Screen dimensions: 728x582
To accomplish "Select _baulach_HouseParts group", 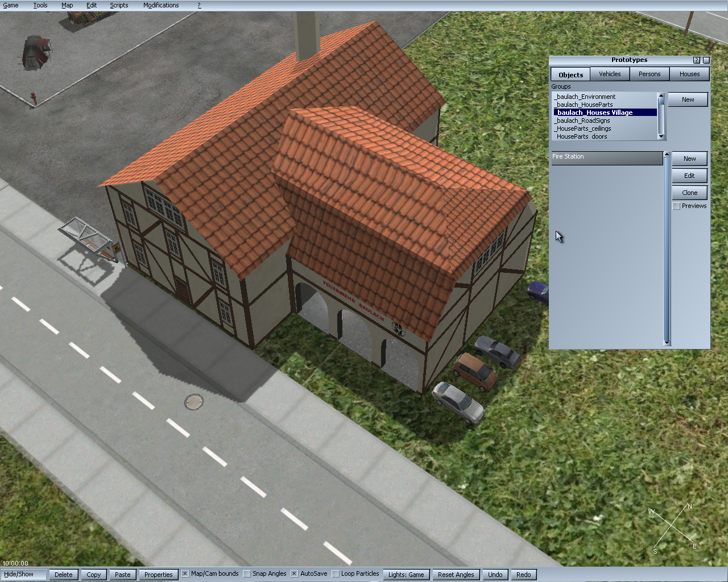I will pos(605,105).
